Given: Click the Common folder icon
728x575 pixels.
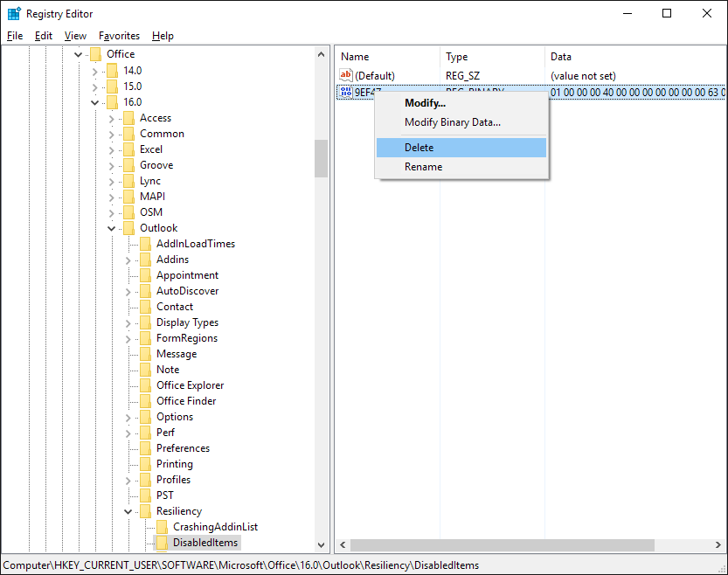Looking at the screenshot, I should click(x=128, y=134).
